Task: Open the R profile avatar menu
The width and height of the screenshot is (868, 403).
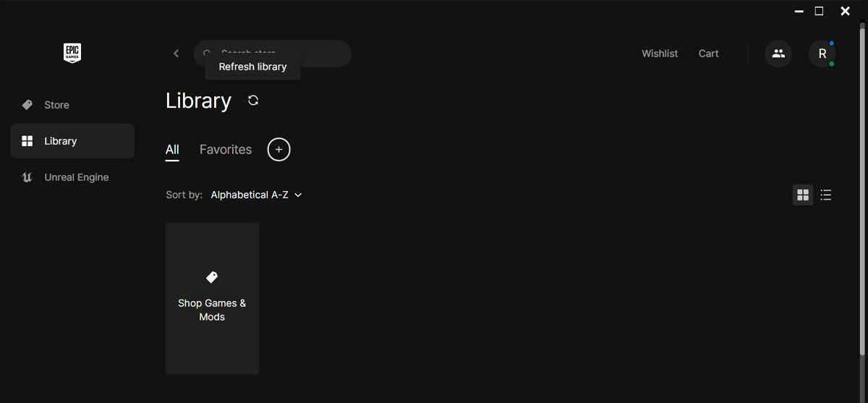Action: [x=822, y=54]
